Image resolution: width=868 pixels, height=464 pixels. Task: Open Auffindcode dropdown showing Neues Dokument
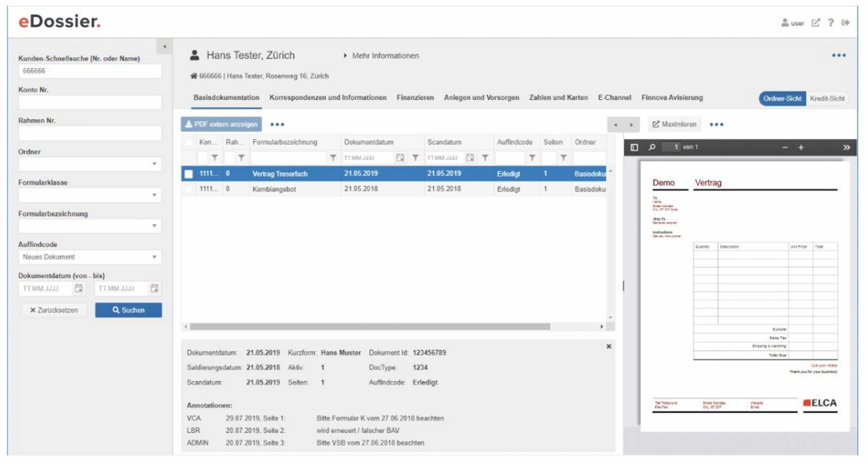pyautogui.click(x=90, y=257)
